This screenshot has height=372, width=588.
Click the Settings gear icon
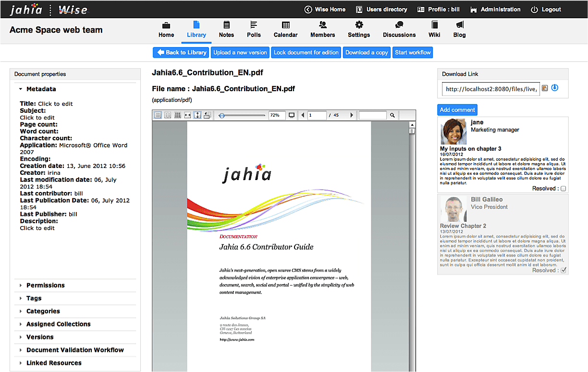(359, 25)
